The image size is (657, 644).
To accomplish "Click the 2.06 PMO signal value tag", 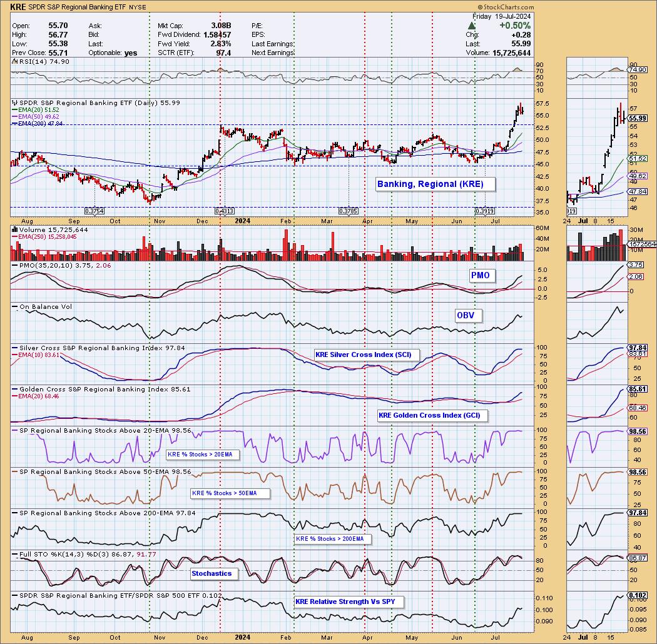I will pos(636,277).
